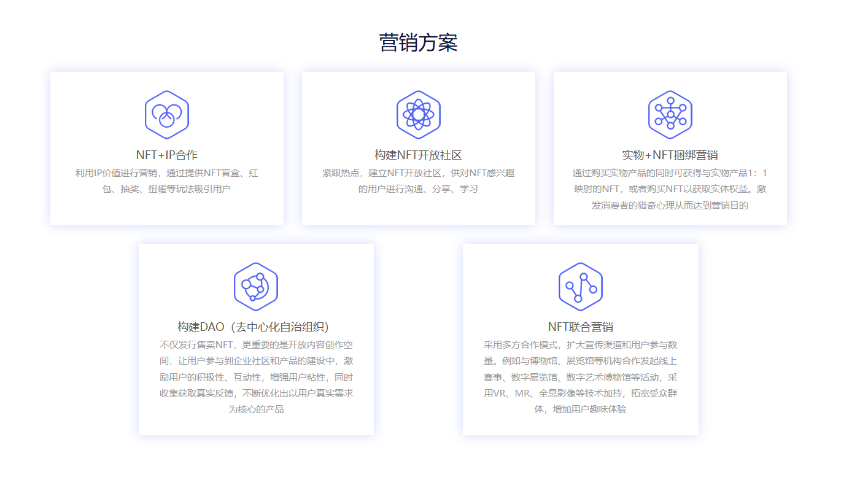Viewport: 868px width, 477px height.
Task: Click the atom icon above 构建NFT开放社区
Action: [418, 115]
